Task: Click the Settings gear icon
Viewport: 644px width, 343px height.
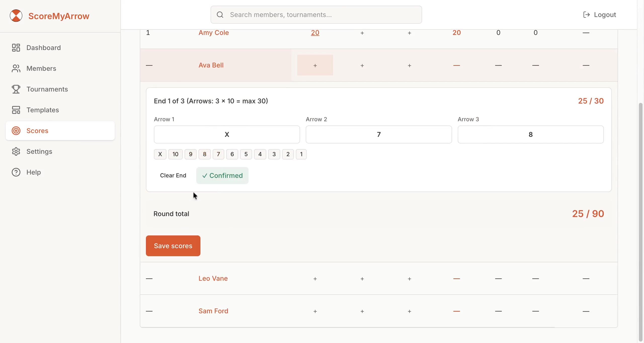Action: (x=16, y=151)
